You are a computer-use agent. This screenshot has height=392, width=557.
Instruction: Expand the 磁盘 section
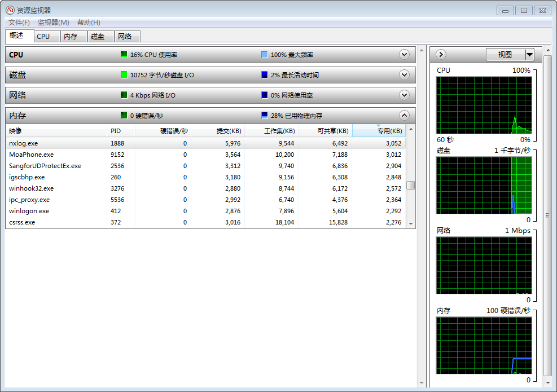[404, 75]
